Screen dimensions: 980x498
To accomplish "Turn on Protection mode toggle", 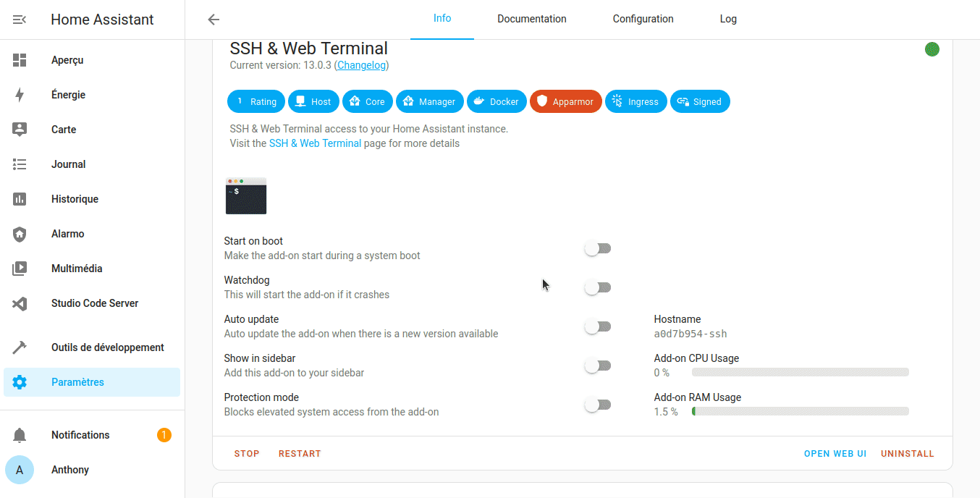I will [598, 405].
